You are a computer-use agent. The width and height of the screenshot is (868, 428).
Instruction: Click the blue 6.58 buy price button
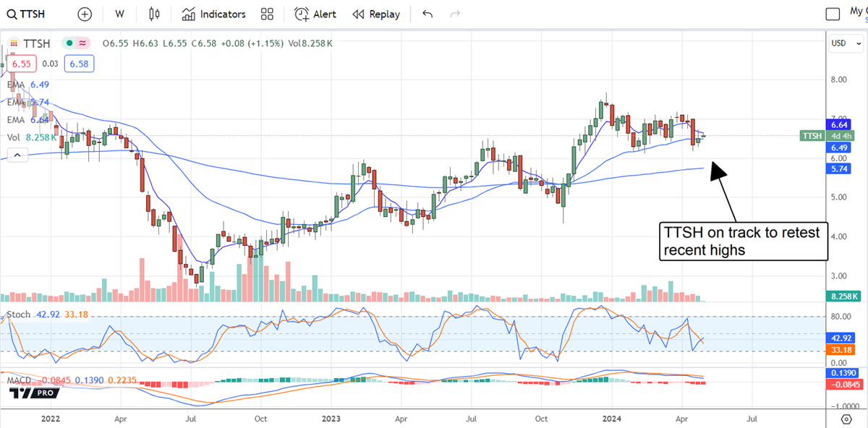78,64
